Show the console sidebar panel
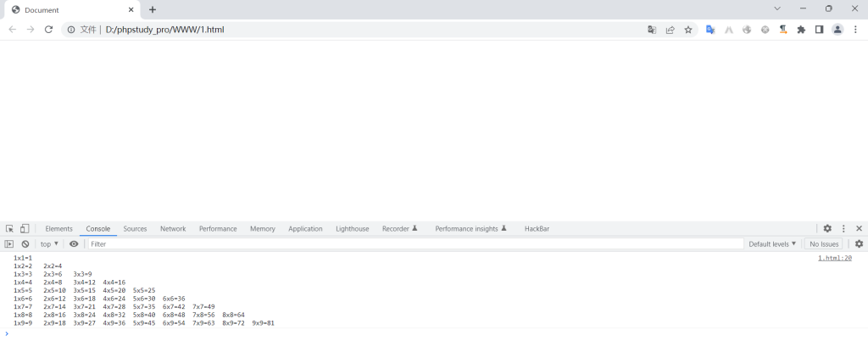Screen dimensions: 868x341 click(9, 243)
